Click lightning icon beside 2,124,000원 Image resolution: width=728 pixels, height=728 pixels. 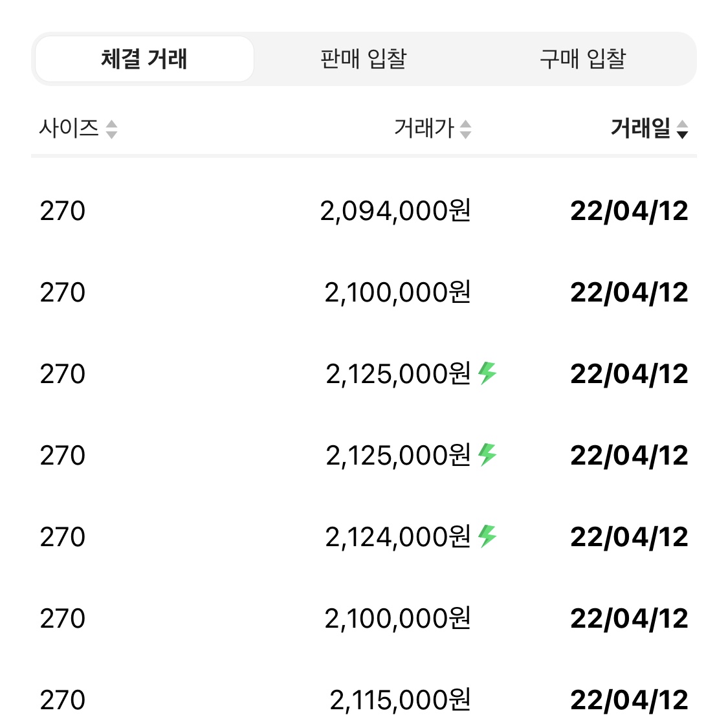click(487, 536)
